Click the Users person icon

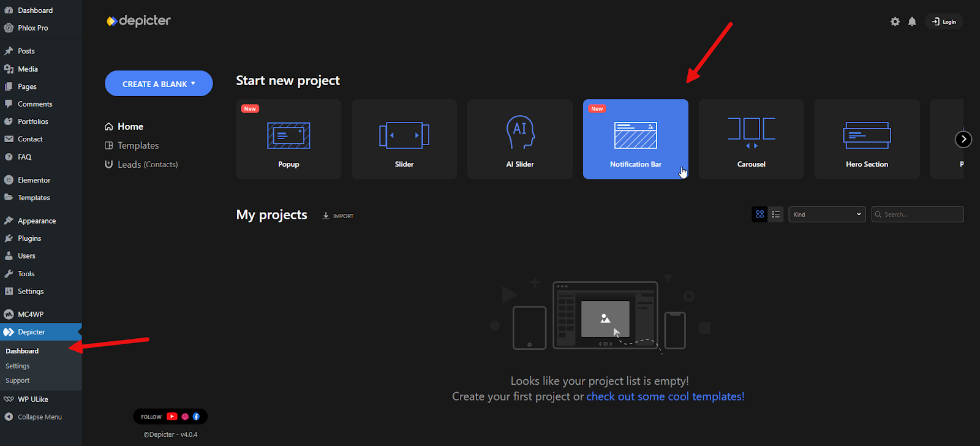point(9,256)
